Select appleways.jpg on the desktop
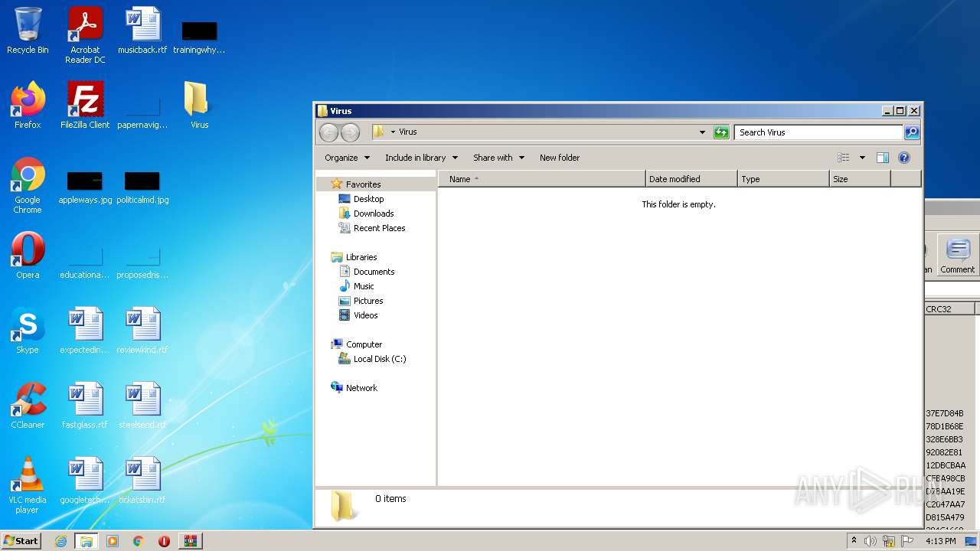980x551 pixels. coord(85,187)
